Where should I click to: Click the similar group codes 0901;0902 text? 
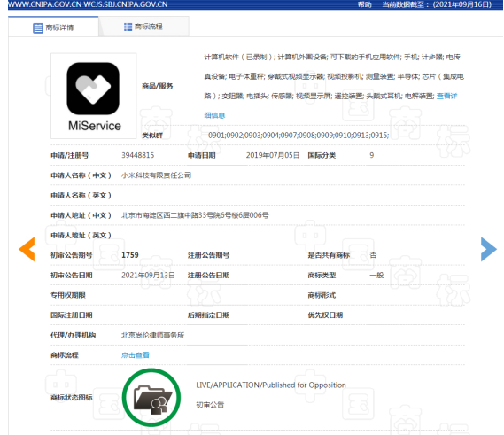point(299,135)
